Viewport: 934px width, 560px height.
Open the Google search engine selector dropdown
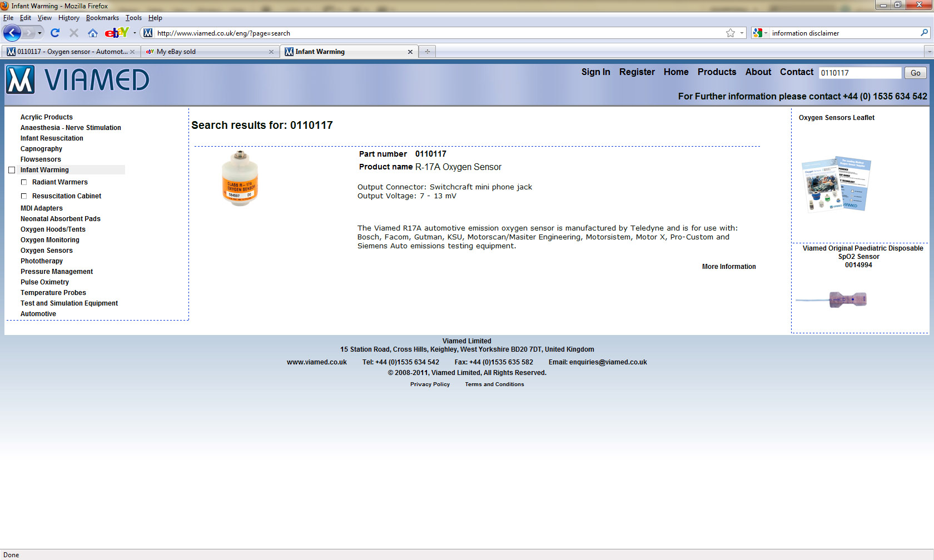760,33
